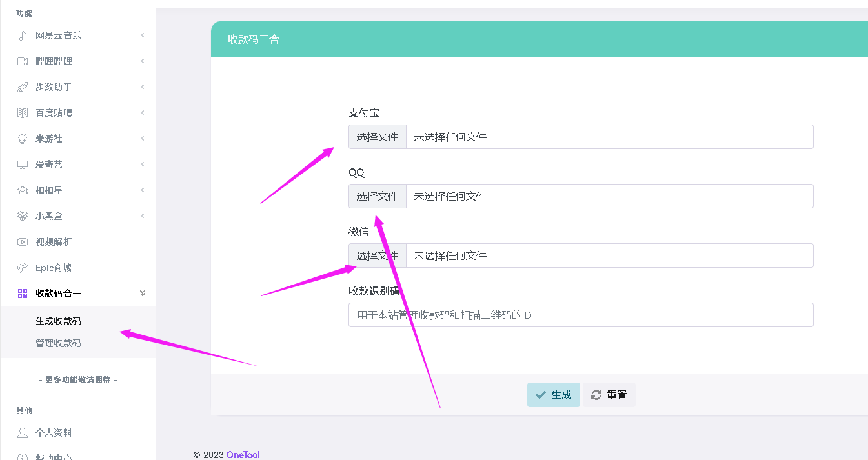Click QQ file name field

(610, 196)
